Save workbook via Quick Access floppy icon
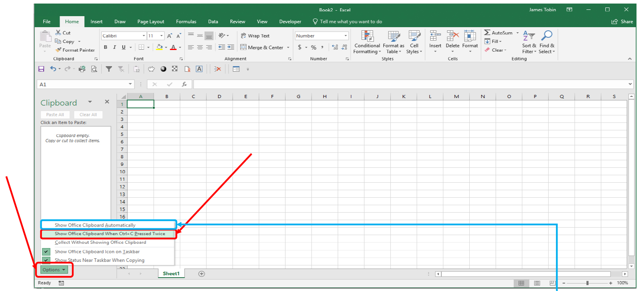Viewport: 644px width, 291px height. point(41,69)
